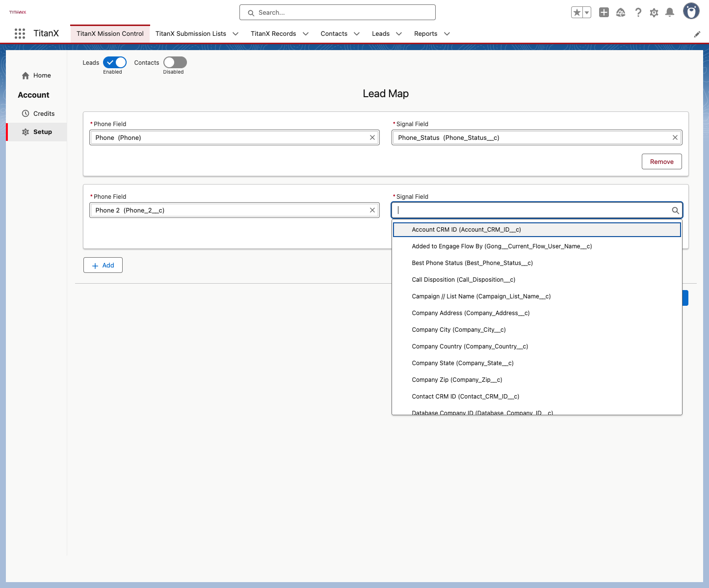
Task: Click the edit navigation pencil icon
Action: click(697, 34)
